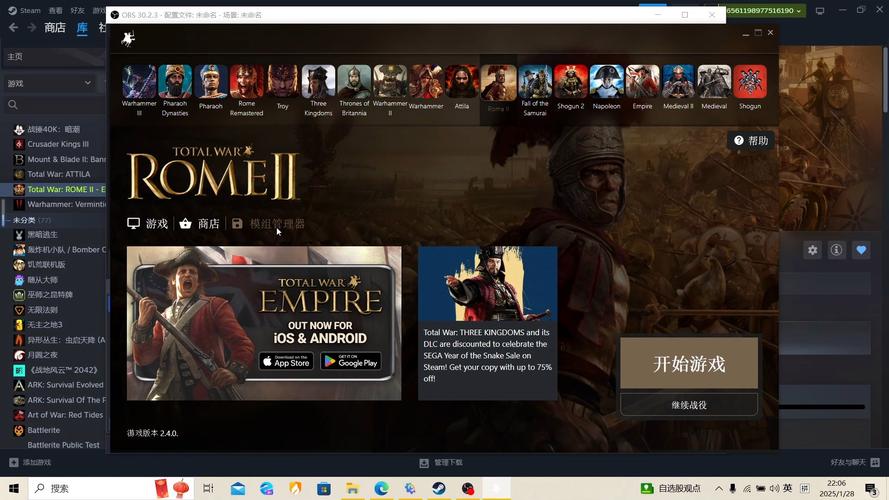The height and width of the screenshot is (500, 889).
Task: Click 添加游戏 add game button
Action: coord(30,463)
